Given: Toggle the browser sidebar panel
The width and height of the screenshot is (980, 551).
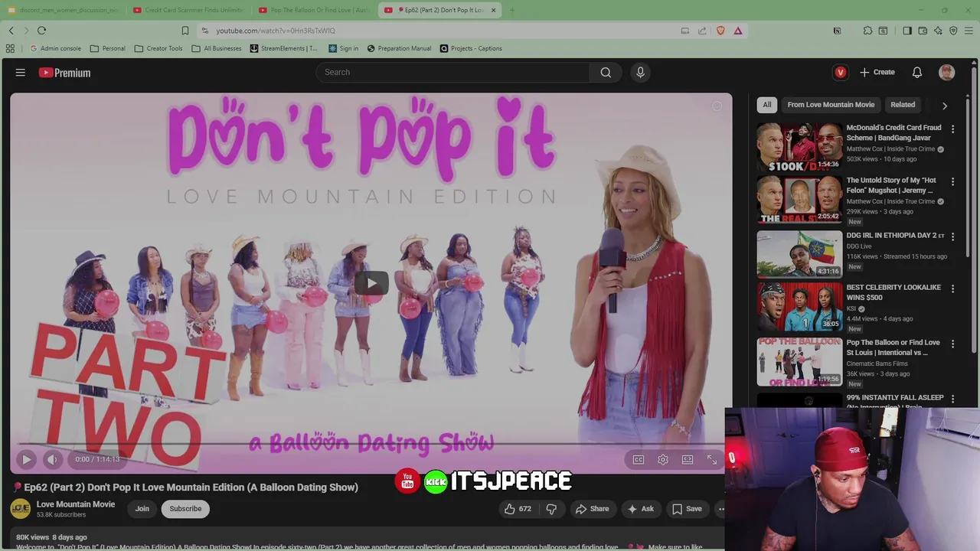Looking at the screenshot, I should (x=907, y=31).
